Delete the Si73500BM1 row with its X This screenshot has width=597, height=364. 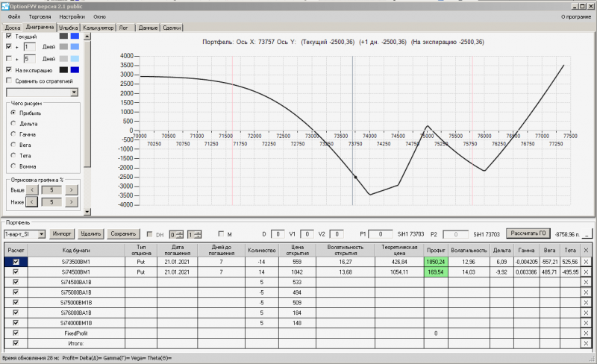point(586,262)
